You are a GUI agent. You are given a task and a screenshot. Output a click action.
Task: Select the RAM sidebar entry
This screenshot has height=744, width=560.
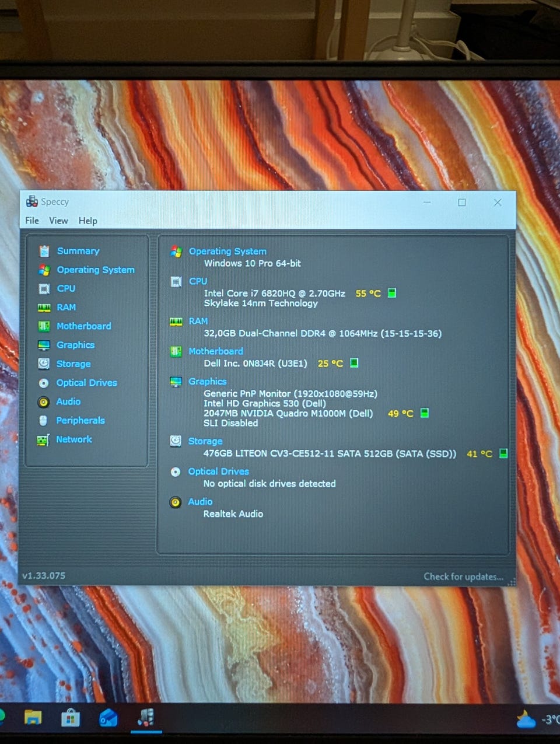66,307
